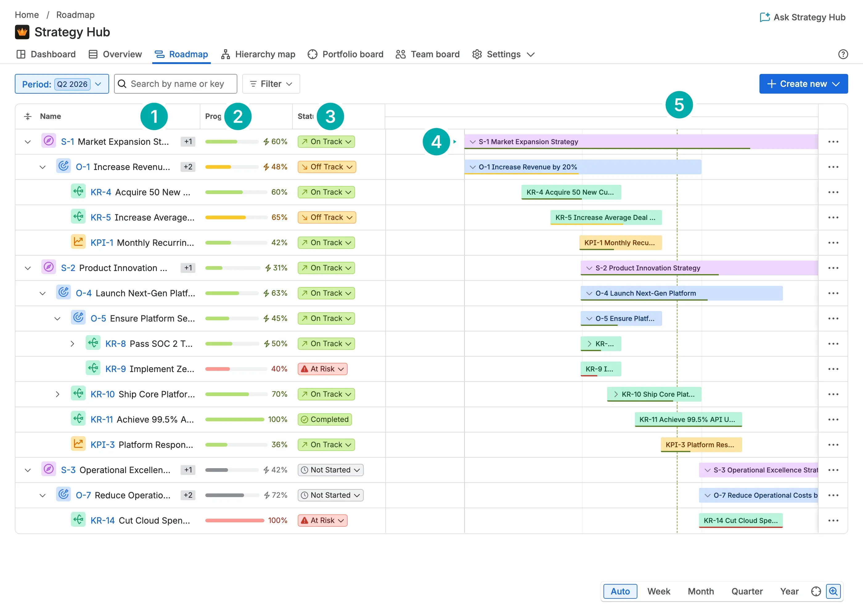Open the S-2 key link
Screen dimensions: 863x616
click(68, 268)
